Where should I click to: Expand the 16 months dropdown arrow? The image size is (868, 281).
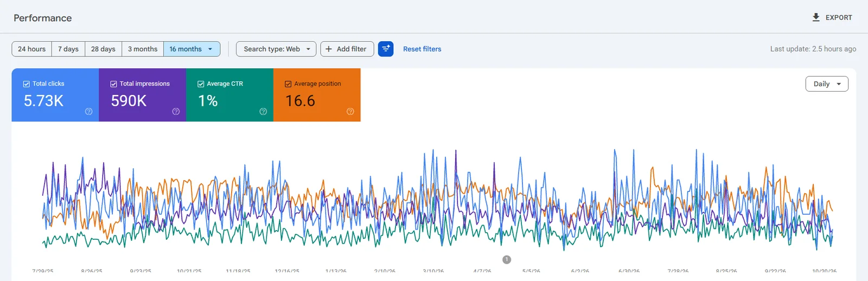(x=210, y=49)
